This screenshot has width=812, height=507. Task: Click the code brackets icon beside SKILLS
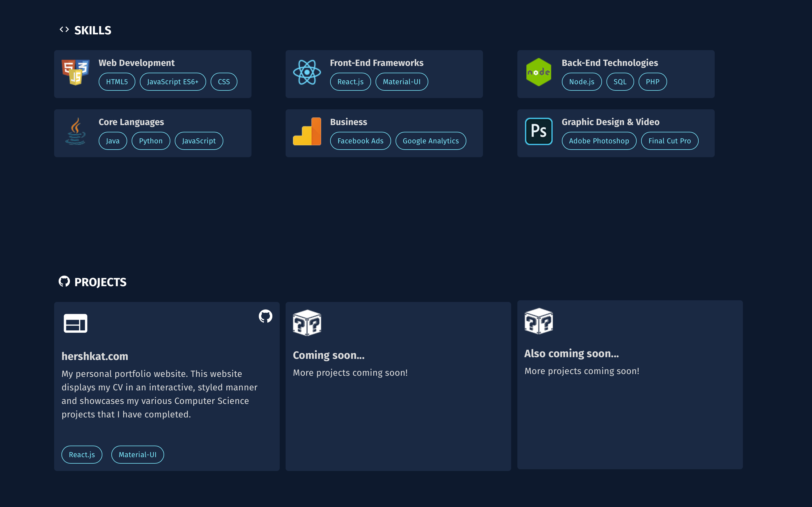[64, 30]
